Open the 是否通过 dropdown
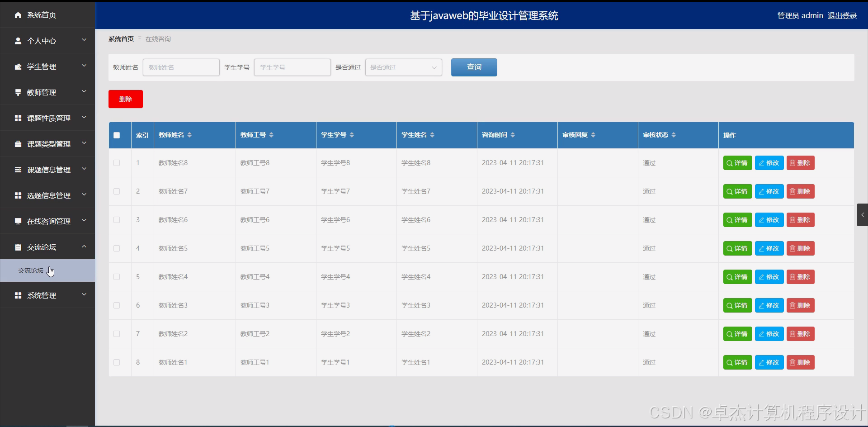868x427 pixels. coord(403,67)
